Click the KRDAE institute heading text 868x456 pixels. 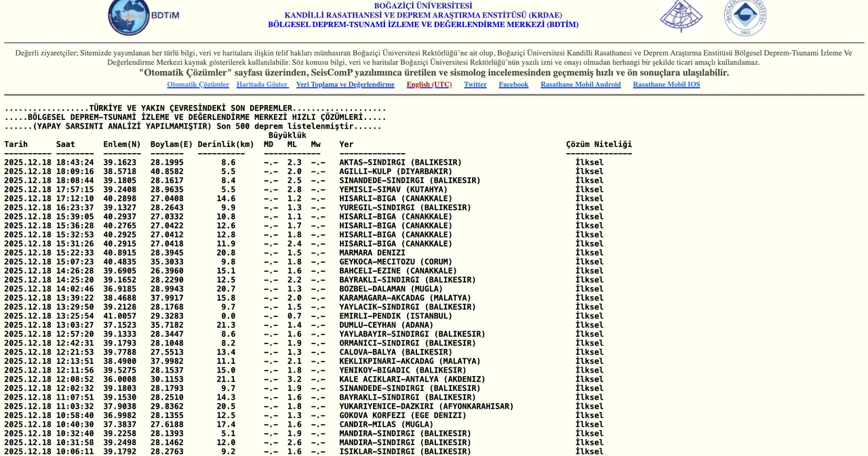pyautogui.click(x=423, y=15)
